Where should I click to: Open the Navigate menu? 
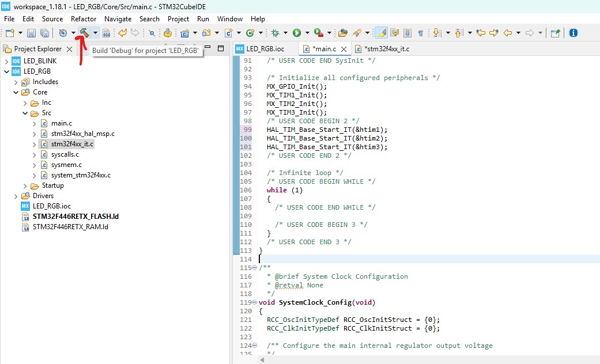[118, 19]
